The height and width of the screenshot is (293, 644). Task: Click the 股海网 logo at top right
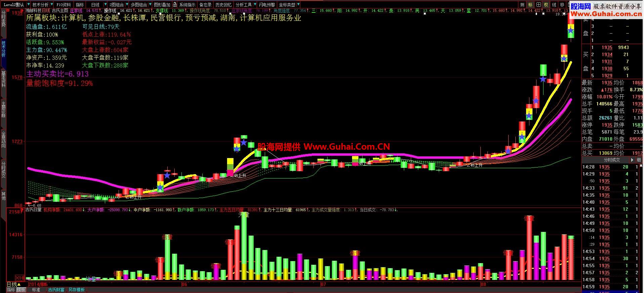pyautogui.click(x=581, y=6)
